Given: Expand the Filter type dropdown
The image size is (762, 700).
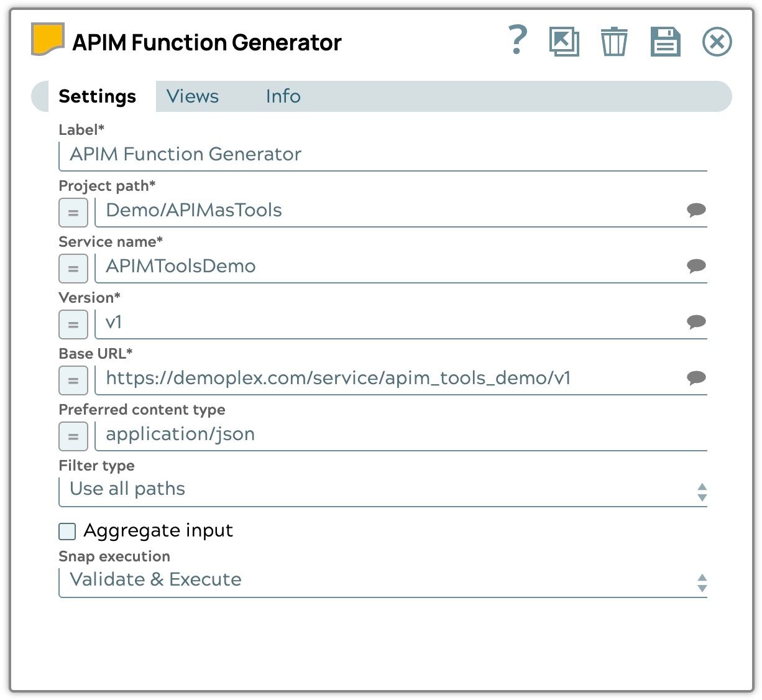Looking at the screenshot, I should 382,490.
